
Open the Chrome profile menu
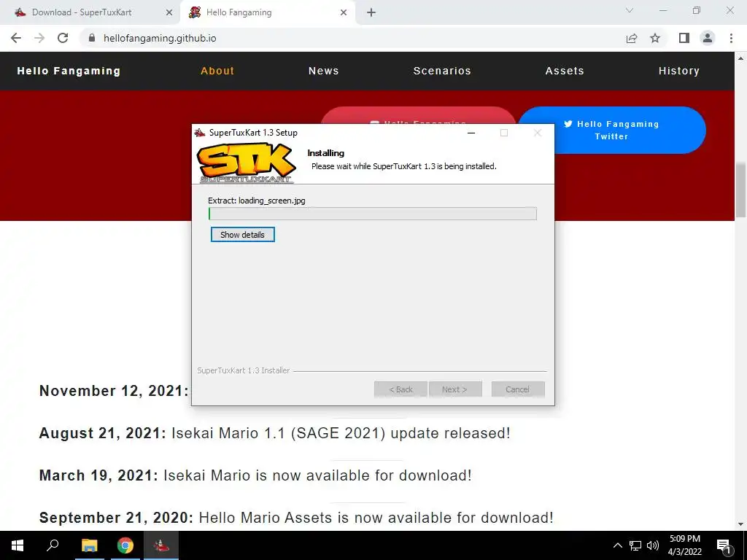coord(708,38)
